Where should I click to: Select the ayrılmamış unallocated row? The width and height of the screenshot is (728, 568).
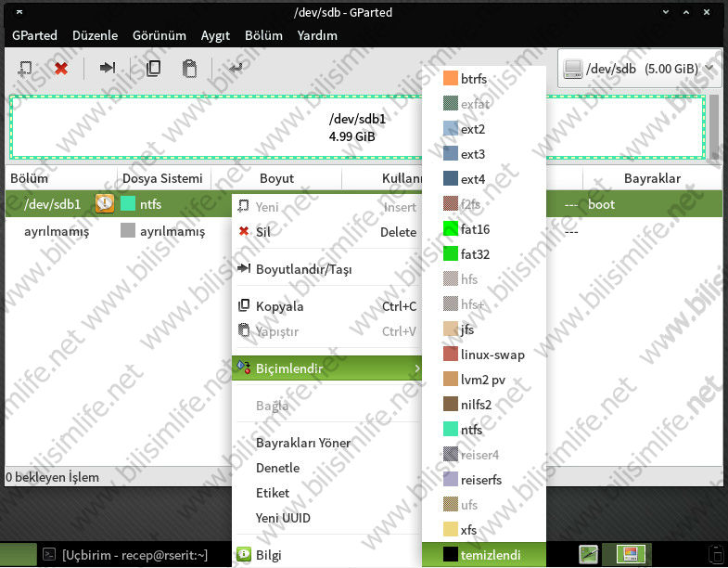pyautogui.click(x=57, y=231)
